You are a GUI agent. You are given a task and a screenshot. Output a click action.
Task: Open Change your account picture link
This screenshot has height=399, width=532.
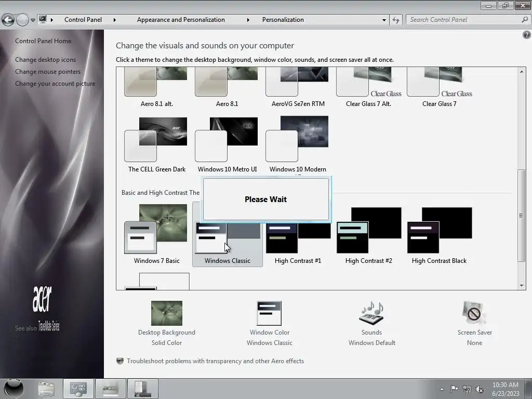pos(55,84)
